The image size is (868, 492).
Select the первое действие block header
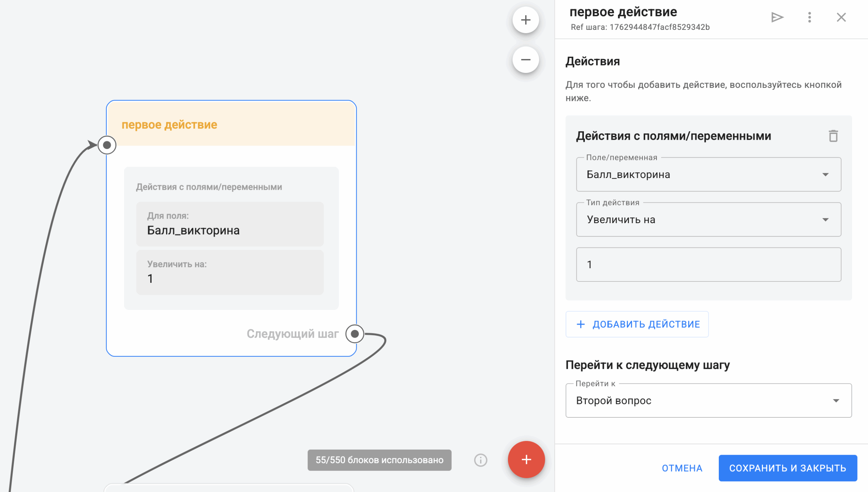pos(231,124)
